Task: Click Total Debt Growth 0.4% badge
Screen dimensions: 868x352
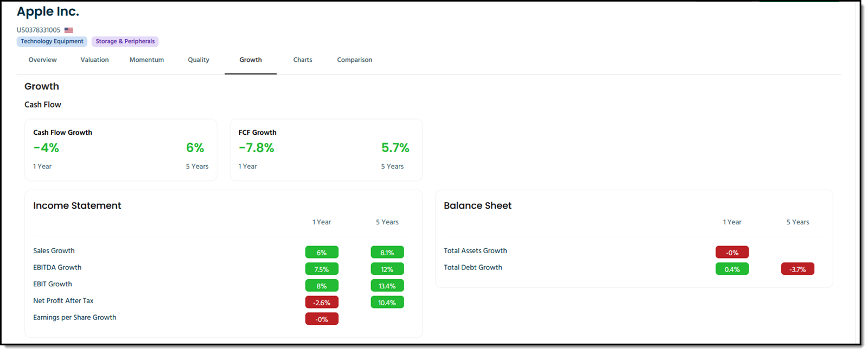Action: pos(732,269)
